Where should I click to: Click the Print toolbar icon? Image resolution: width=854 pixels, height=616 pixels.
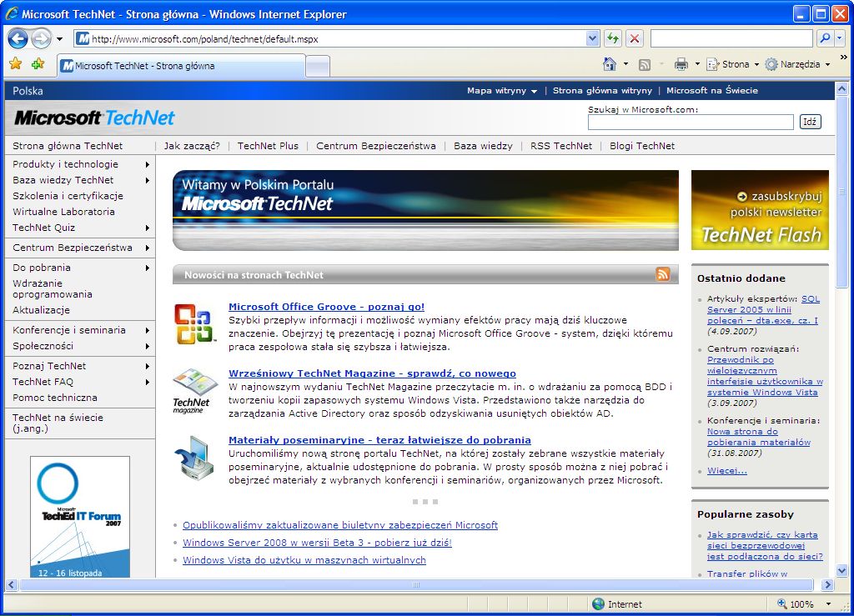tap(681, 64)
